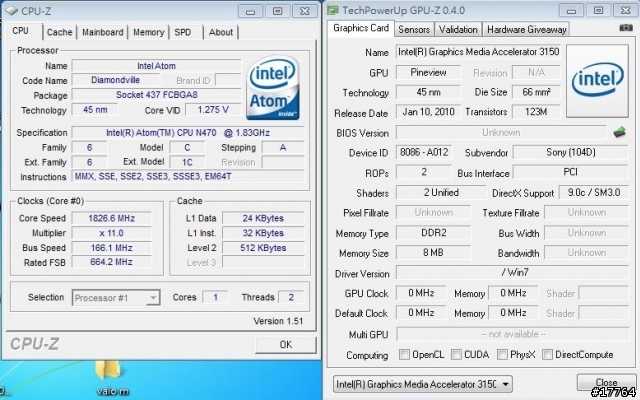Click the L1 Data value 24 KBytes
This screenshot has width=640, height=400.
[x=263, y=218]
